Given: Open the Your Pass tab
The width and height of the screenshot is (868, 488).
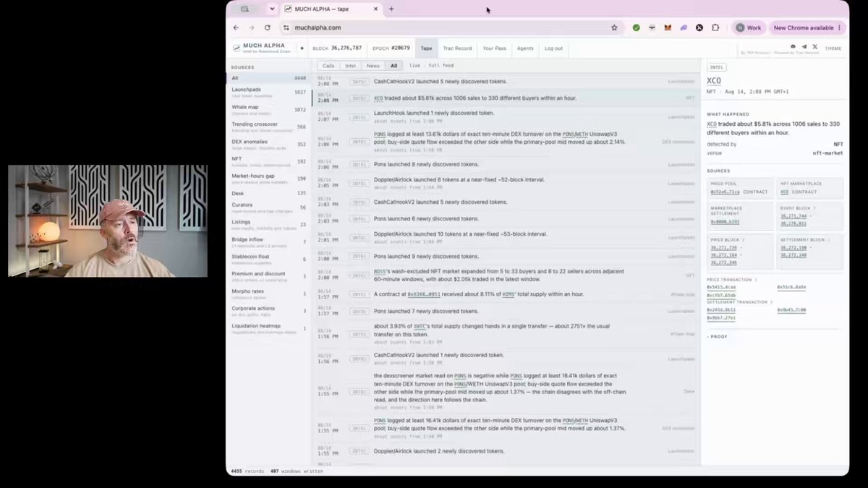Looking at the screenshot, I should tap(494, 48).
